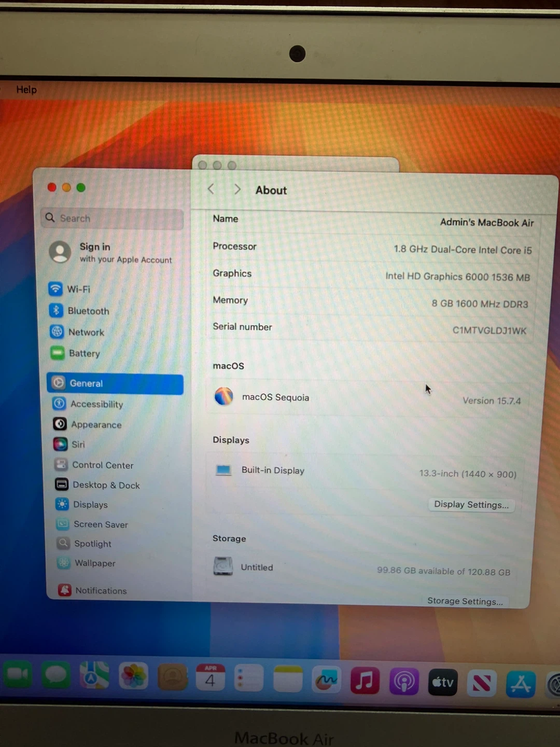Image resolution: width=560 pixels, height=747 pixels.
Task: Open App Store from the Dock
Action: click(521, 684)
